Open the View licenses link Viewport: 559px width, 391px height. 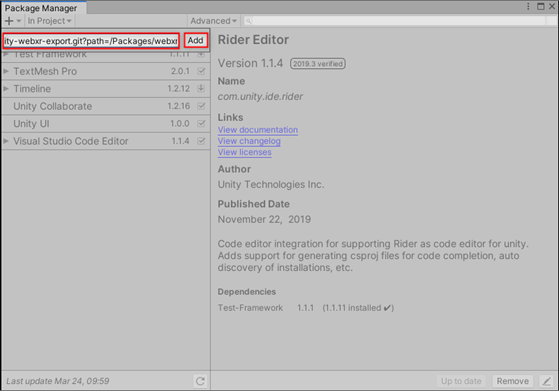click(x=245, y=152)
